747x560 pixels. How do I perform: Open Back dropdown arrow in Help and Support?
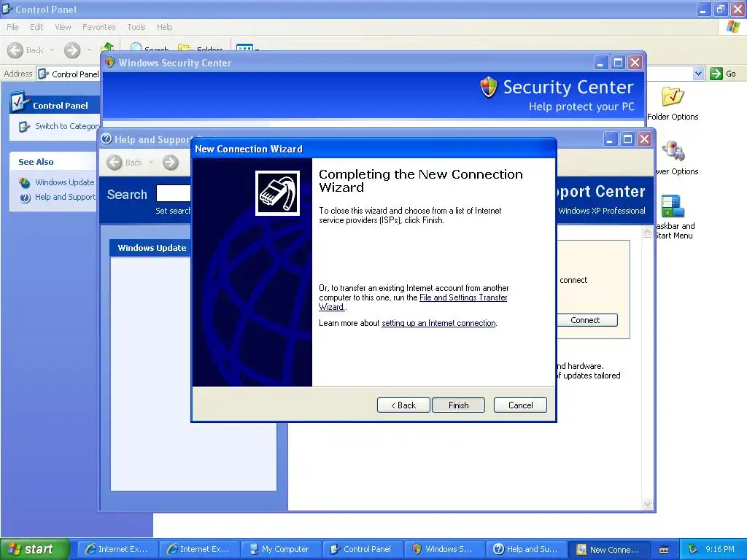click(152, 163)
